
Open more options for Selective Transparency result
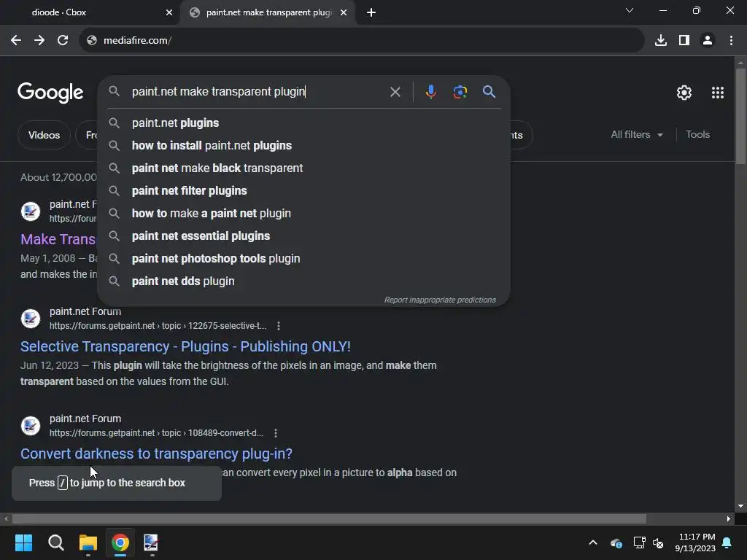pyautogui.click(x=279, y=326)
